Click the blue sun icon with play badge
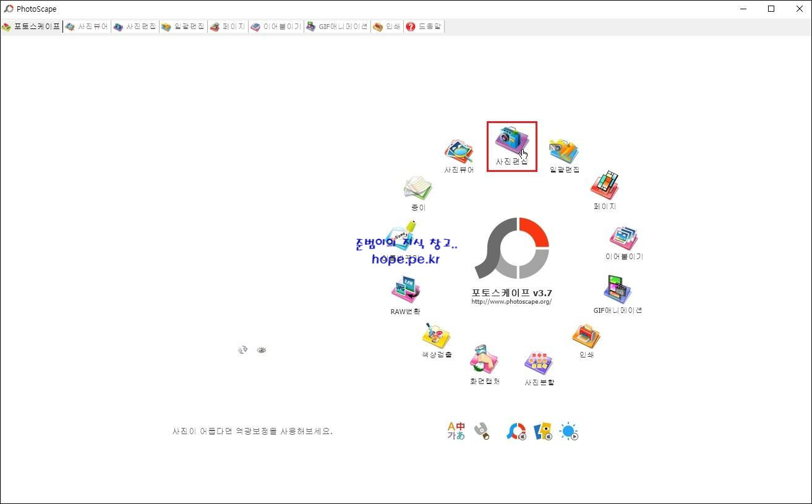This screenshot has width=812, height=504. 569,432
